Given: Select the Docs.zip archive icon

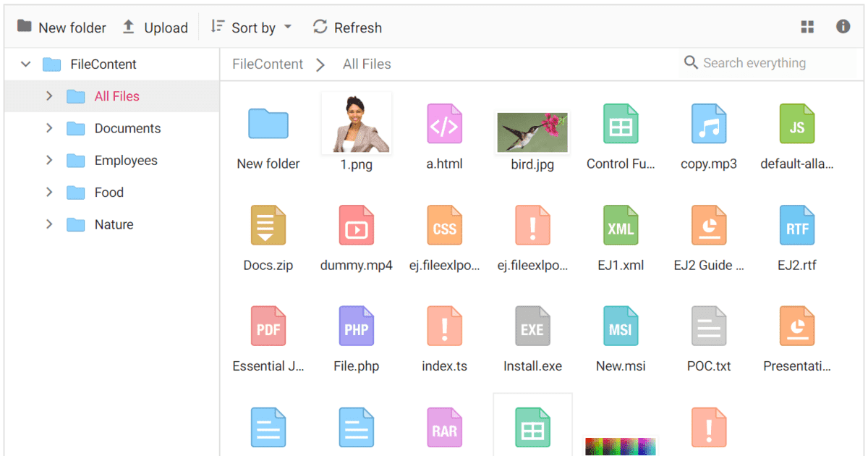Looking at the screenshot, I should coord(268,225).
